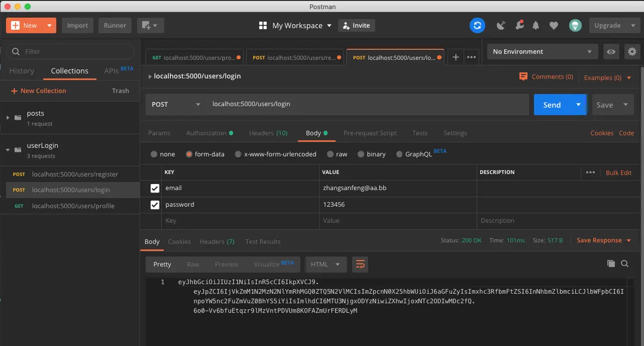The image size is (644, 346).
Task: Select the none body type
Action: click(x=154, y=154)
